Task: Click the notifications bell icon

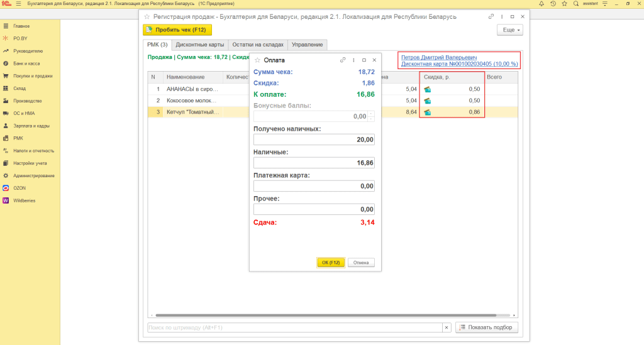Action: [542, 4]
